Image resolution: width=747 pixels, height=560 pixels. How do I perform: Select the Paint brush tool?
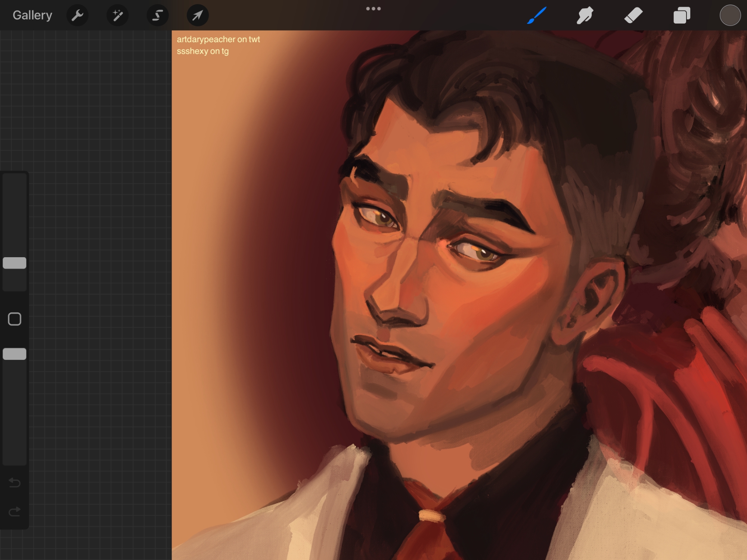(537, 15)
